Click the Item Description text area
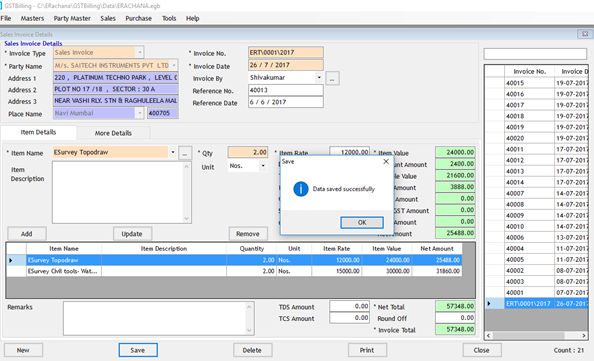 (118, 192)
